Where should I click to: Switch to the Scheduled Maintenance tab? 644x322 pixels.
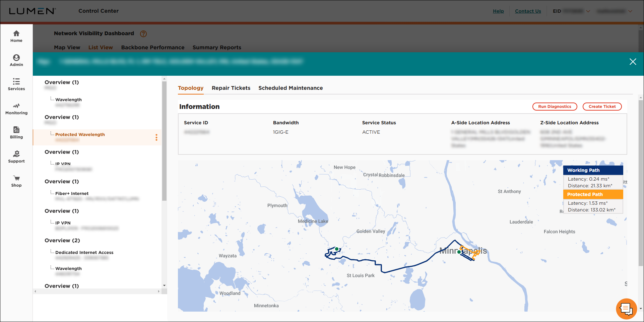coord(291,88)
